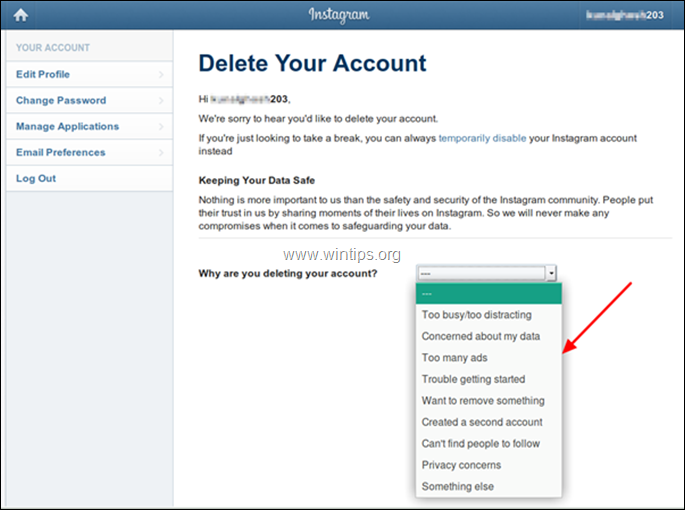This screenshot has width=685, height=510.
Task: Select the blank '---' option
Action: [x=489, y=294]
